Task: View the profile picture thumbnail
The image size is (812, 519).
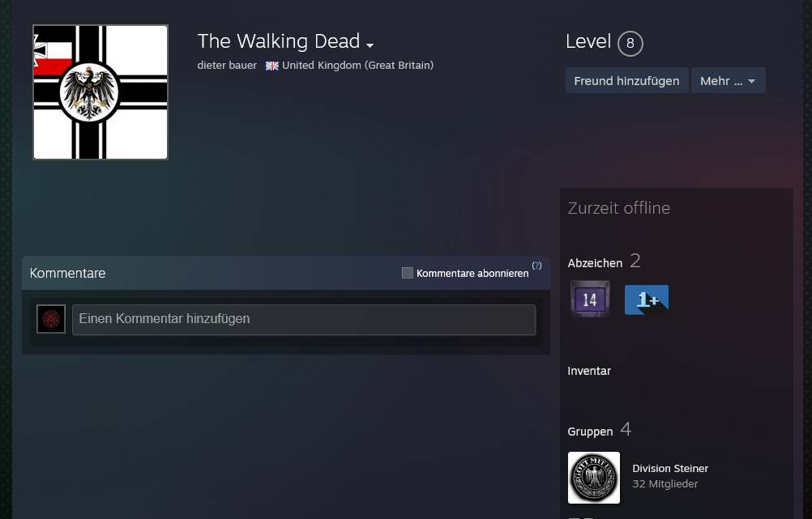Action: (100, 92)
